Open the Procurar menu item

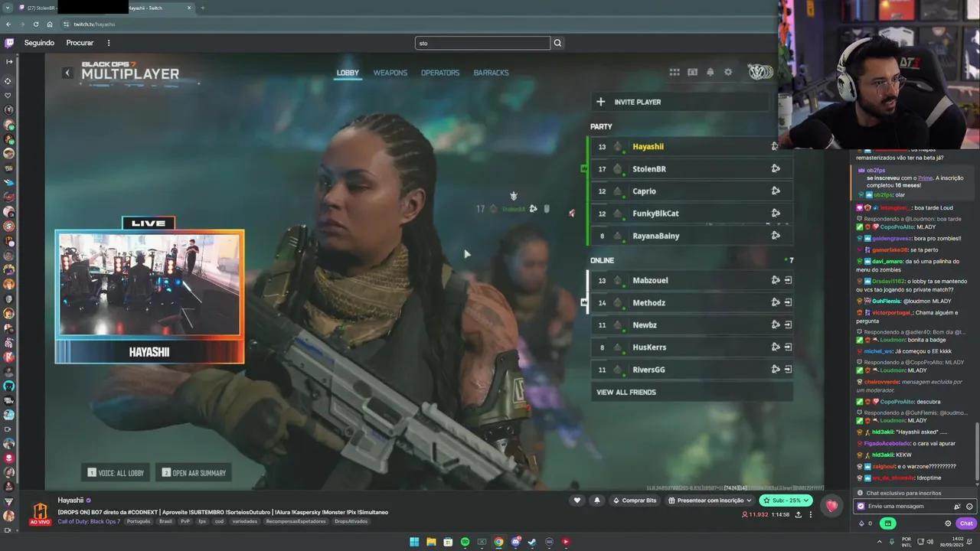[x=80, y=43]
